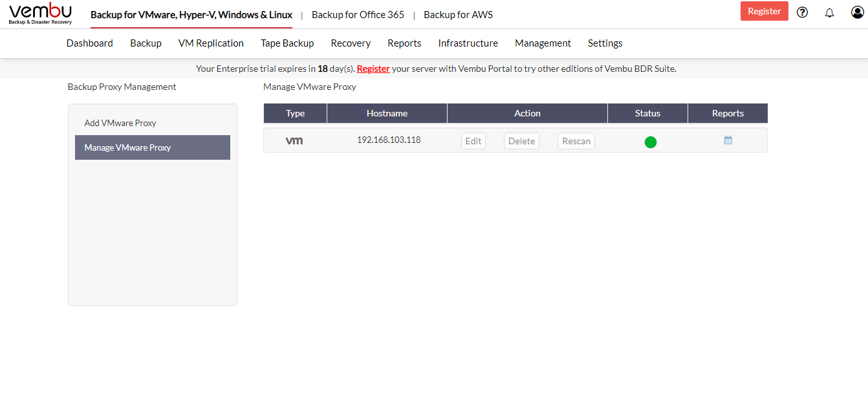Open the Management menu

pyautogui.click(x=543, y=43)
